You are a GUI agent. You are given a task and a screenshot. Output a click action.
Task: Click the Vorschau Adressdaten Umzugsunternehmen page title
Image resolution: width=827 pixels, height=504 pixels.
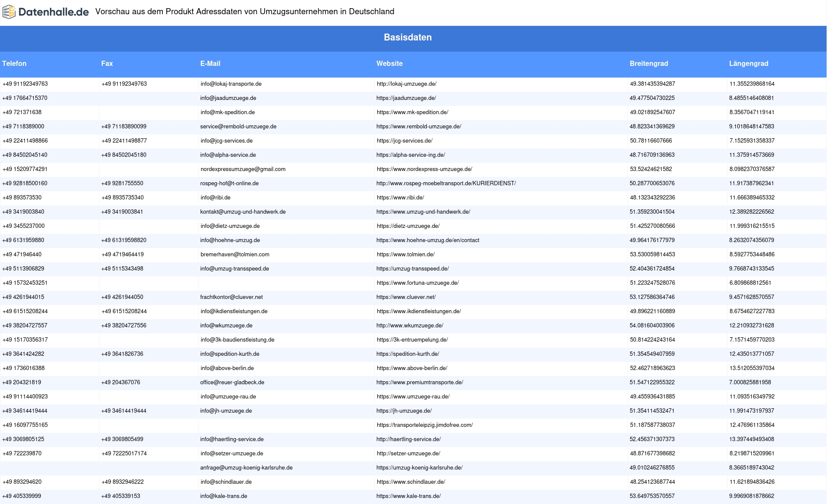click(245, 12)
